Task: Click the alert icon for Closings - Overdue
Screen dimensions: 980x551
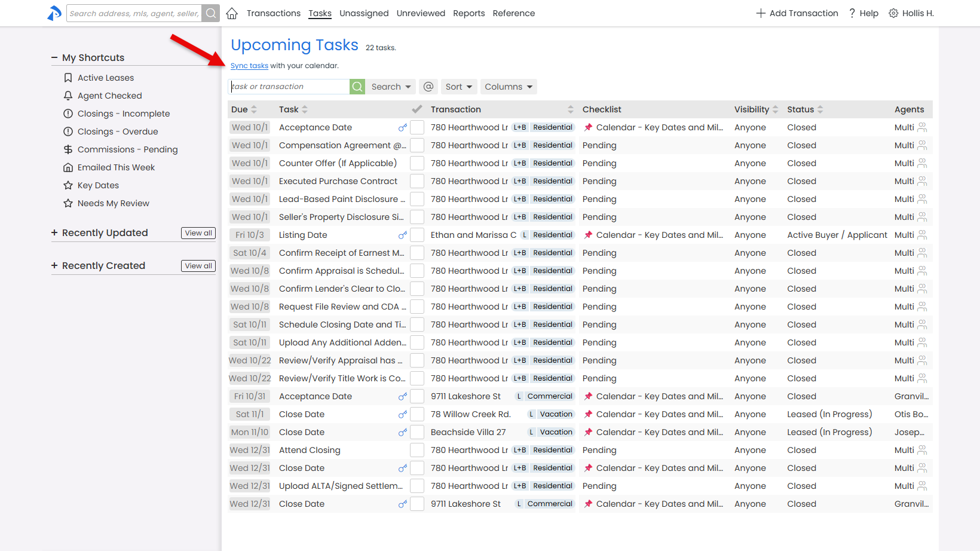Action: (x=68, y=131)
